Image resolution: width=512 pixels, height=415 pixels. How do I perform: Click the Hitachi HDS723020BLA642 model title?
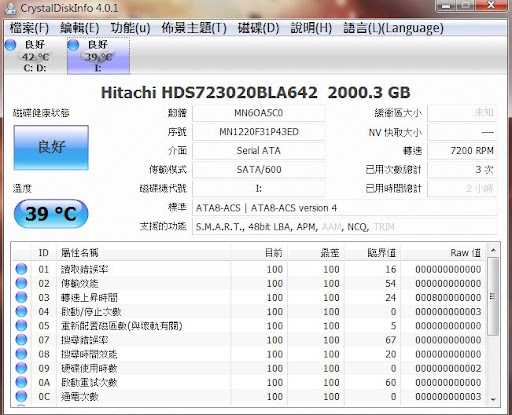click(x=209, y=92)
